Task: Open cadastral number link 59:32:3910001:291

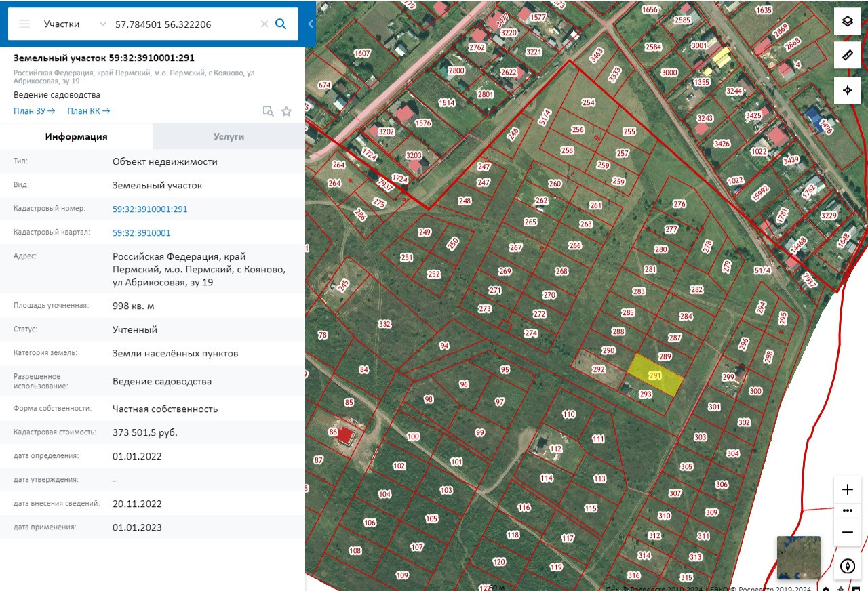Action: click(x=150, y=209)
